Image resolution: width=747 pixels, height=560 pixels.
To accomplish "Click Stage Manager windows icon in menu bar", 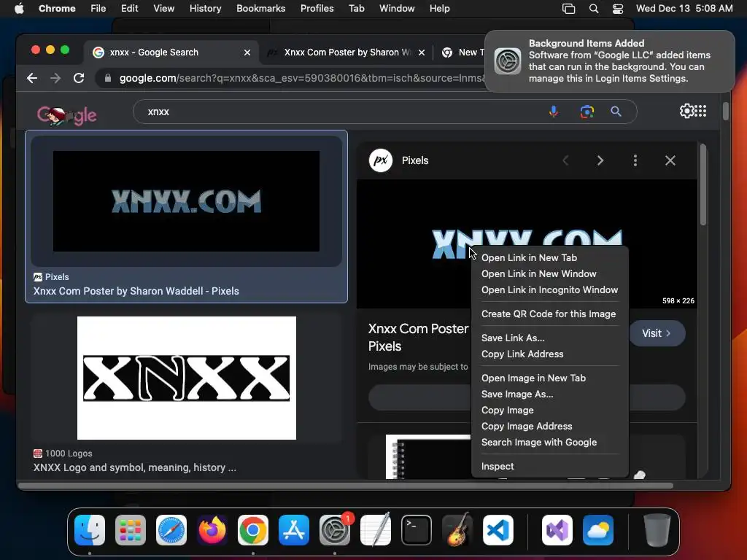I will click(x=568, y=9).
